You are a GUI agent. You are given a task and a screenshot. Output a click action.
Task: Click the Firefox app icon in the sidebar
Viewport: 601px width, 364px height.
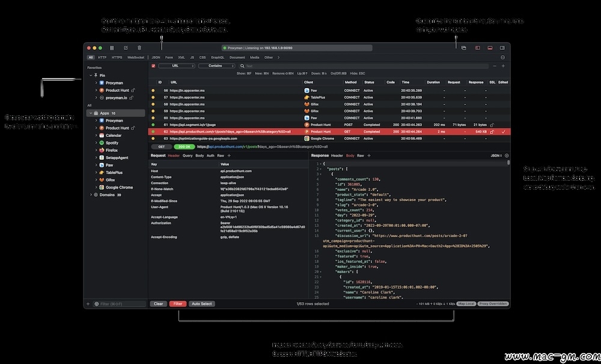pos(102,150)
